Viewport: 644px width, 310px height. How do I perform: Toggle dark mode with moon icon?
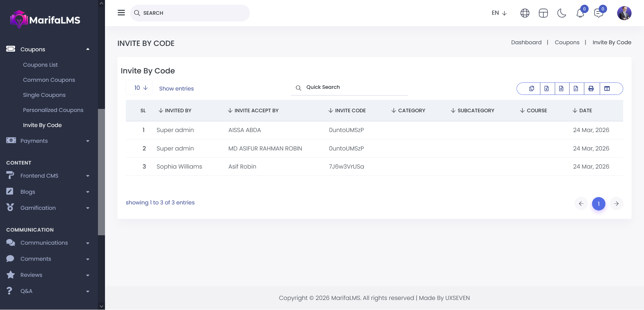561,13
